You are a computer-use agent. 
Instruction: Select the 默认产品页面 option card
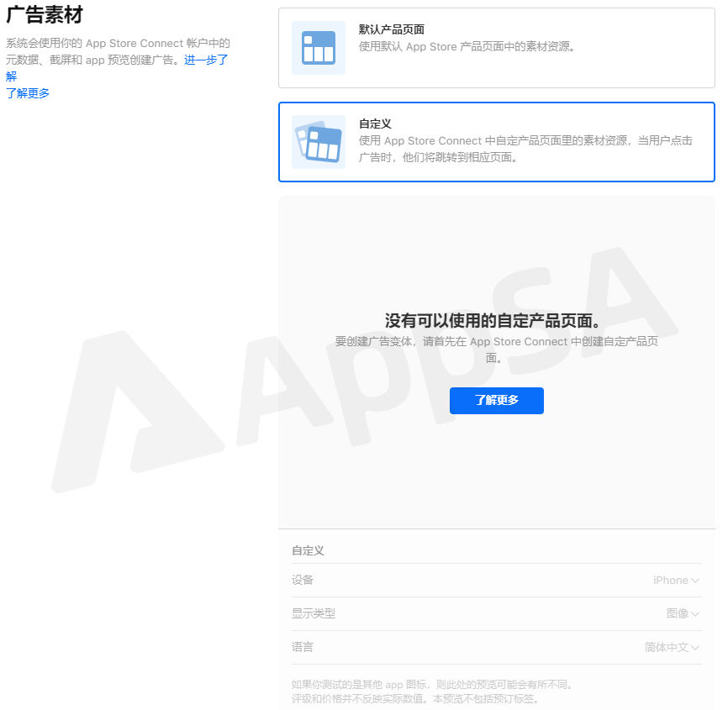496,48
